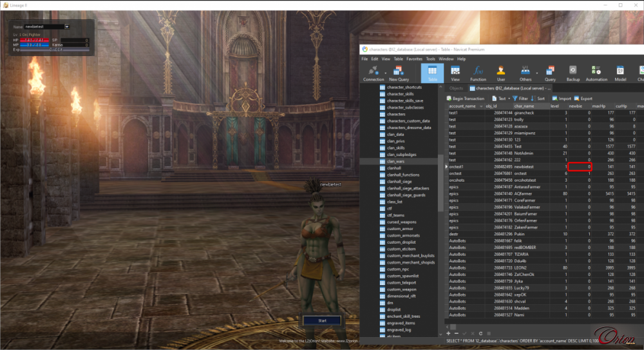Open the Automation toolbar button
644x350 pixels.
coord(596,73)
